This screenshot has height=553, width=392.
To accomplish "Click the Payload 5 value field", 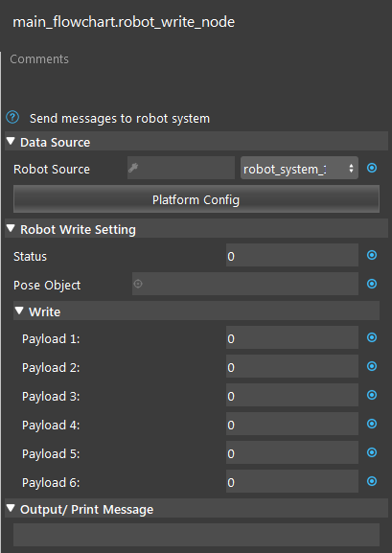I will click(292, 452).
